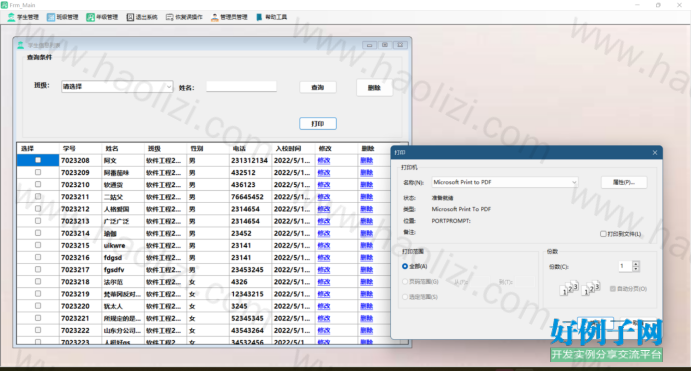Tick checkbox for student 7023215
The height and width of the screenshot is (372, 692).
(38, 245)
